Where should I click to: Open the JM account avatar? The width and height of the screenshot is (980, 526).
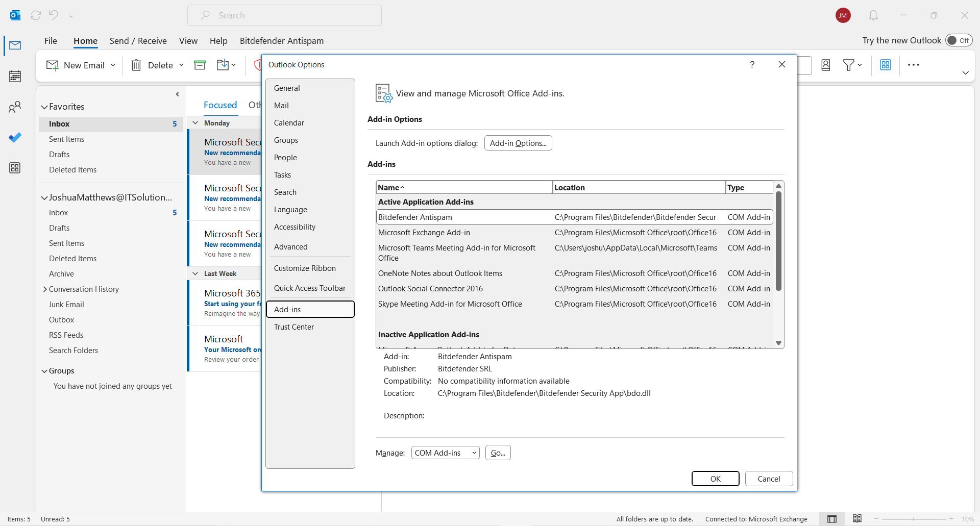click(843, 15)
